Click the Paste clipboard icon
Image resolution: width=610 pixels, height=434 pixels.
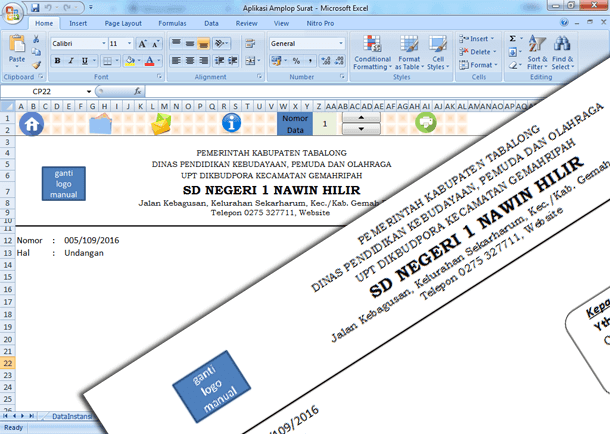click(17, 44)
